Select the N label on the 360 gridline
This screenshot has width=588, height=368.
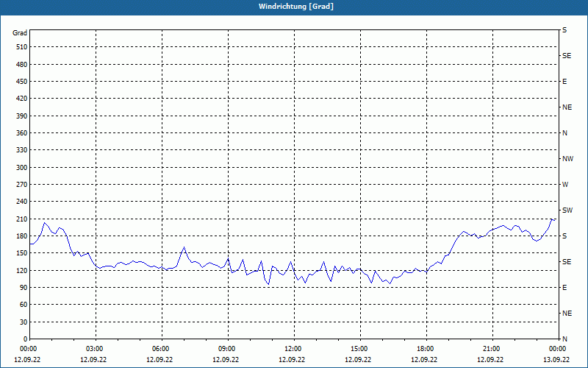tap(564, 133)
